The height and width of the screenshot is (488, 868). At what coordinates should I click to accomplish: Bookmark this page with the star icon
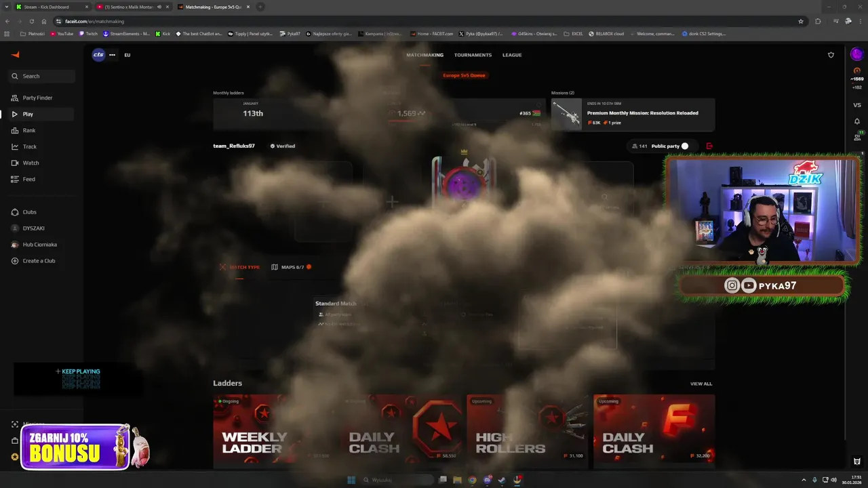(801, 21)
